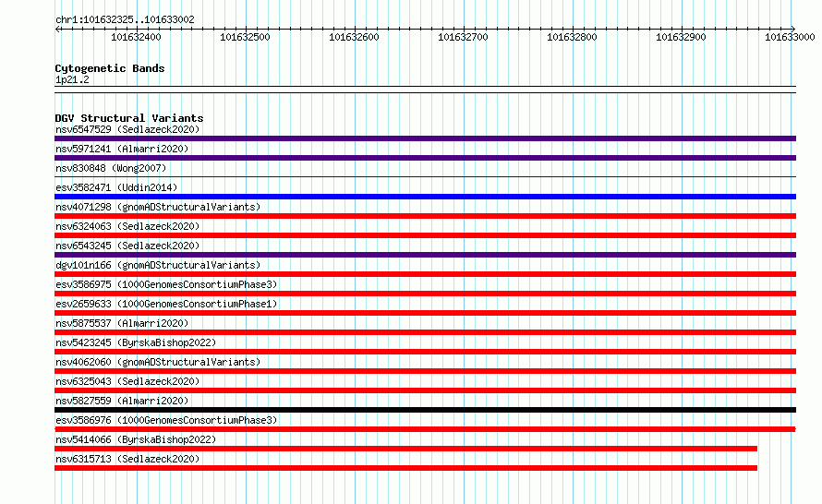822x504 pixels.
Task: Select the nsv830848 (Wong2007) label
Action: [111, 168]
